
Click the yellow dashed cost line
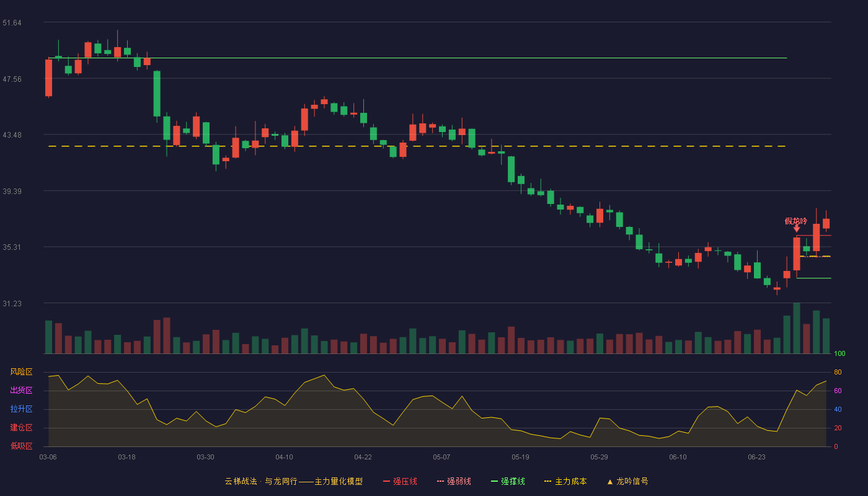tap(417, 146)
